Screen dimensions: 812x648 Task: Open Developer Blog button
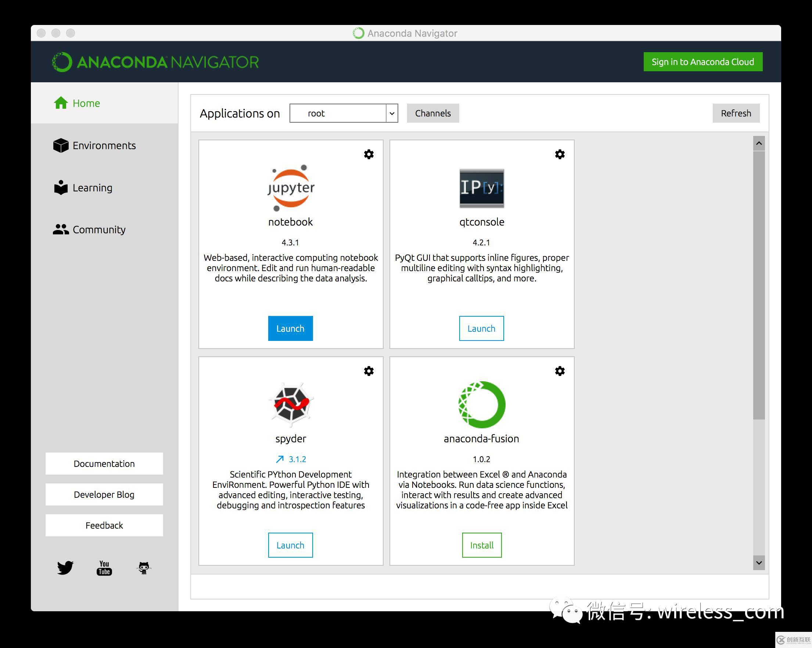click(104, 494)
